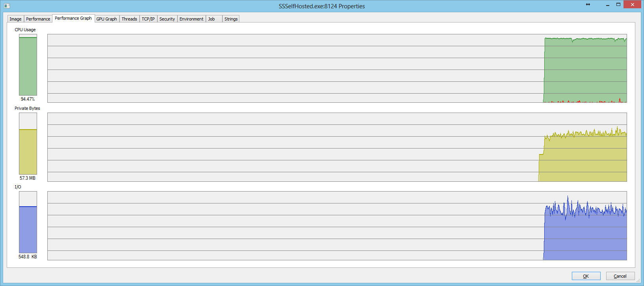644x286 pixels.
Task: Open the Strings tab
Action: click(x=231, y=19)
